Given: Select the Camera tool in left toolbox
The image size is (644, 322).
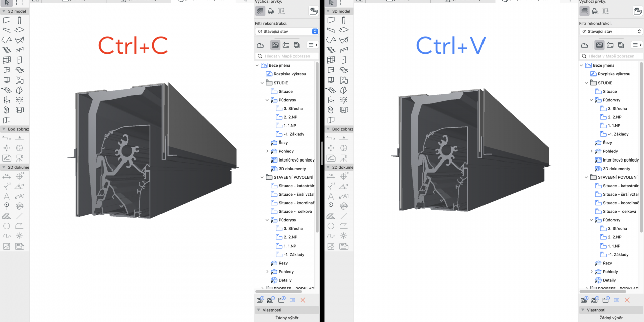Looking at the screenshot, I should [20, 158].
